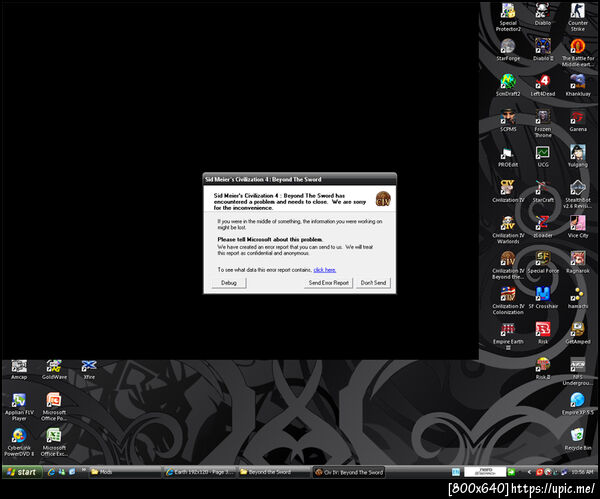Switch to the Mods folder taskbar button

click(125, 472)
